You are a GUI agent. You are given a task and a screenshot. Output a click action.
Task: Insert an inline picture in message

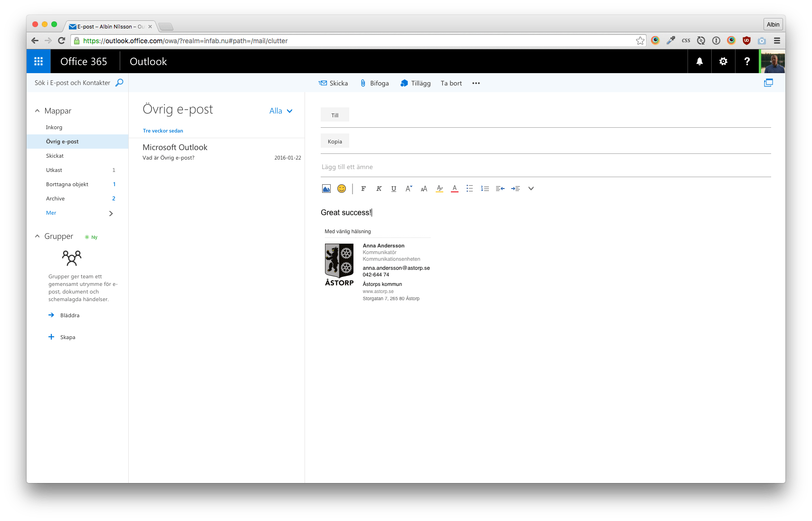pos(326,189)
